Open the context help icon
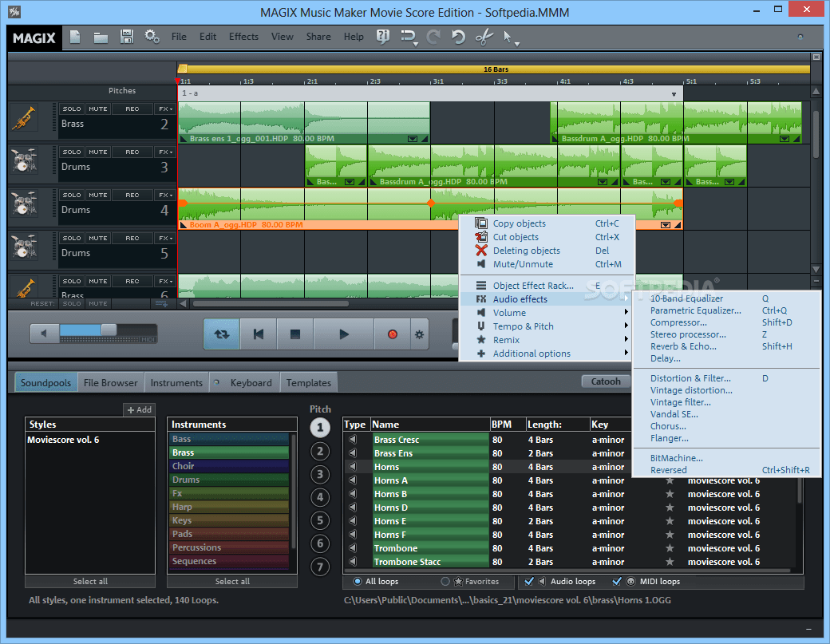830x644 pixels. [383, 38]
